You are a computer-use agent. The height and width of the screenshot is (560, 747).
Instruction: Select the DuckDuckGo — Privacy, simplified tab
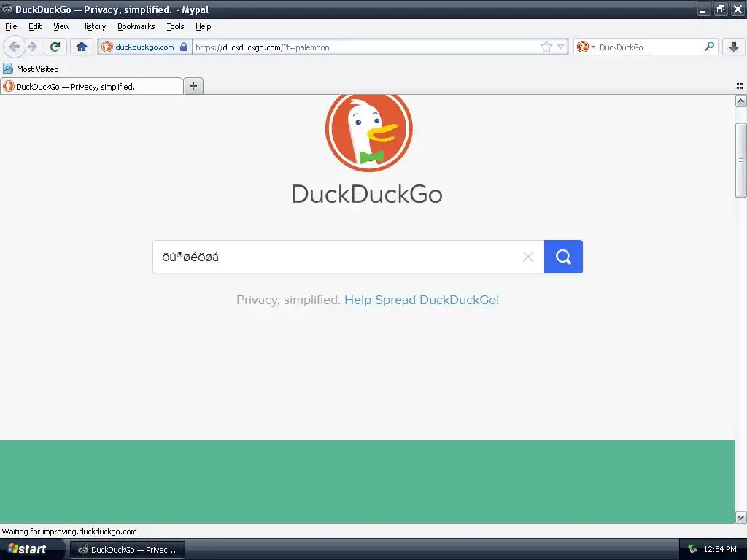tap(91, 86)
